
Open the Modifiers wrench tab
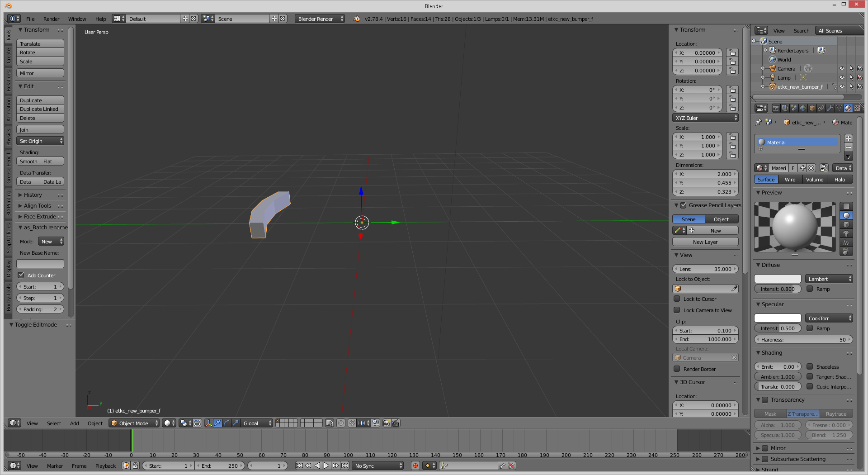click(x=830, y=108)
